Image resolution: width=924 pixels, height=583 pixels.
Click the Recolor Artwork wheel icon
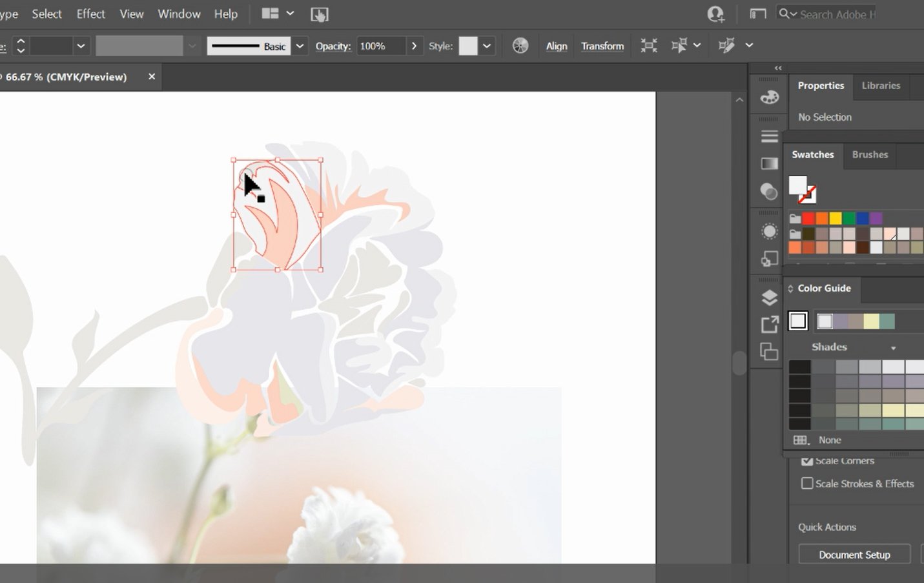520,46
